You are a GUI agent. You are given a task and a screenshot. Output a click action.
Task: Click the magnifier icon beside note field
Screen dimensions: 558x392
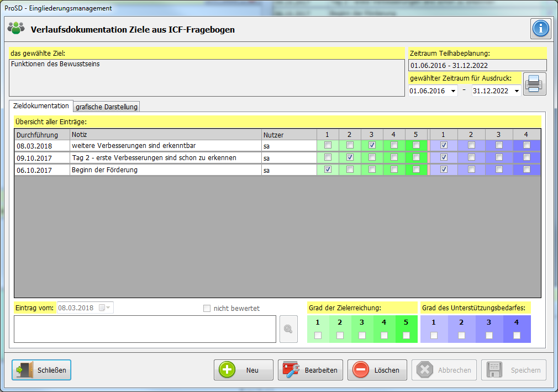point(288,329)
